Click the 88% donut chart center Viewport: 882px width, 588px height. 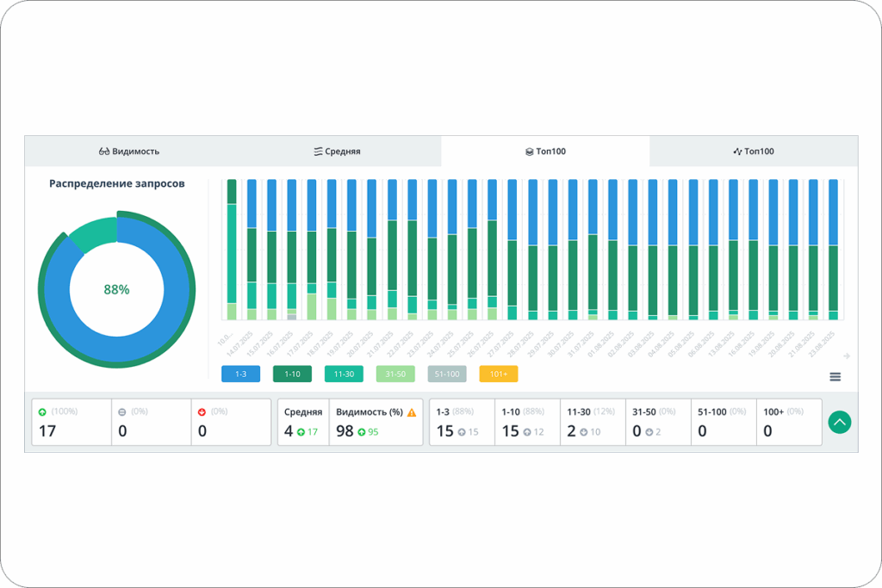pyautogui.click(x=117, y=289)
